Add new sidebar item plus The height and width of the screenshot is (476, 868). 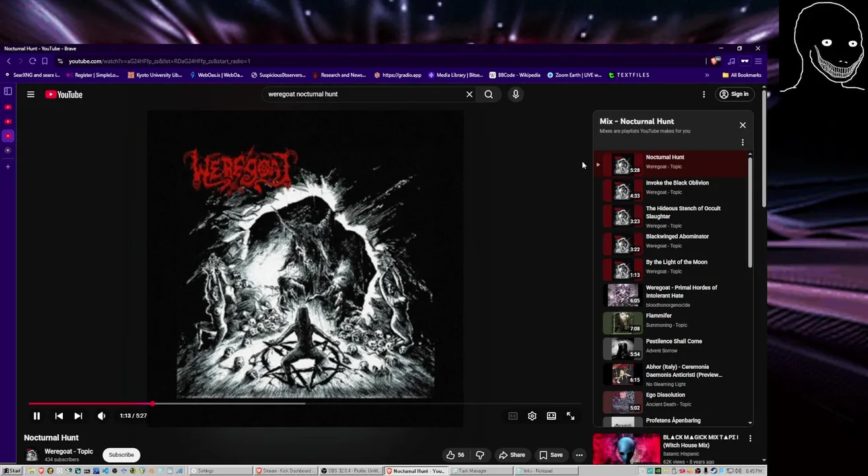pyautogui.click(x=8, y=167)
